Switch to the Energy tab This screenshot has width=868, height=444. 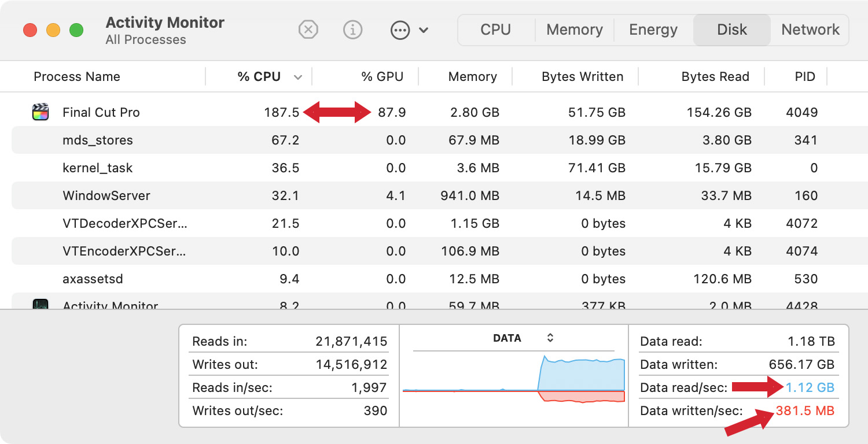point(653,29)
